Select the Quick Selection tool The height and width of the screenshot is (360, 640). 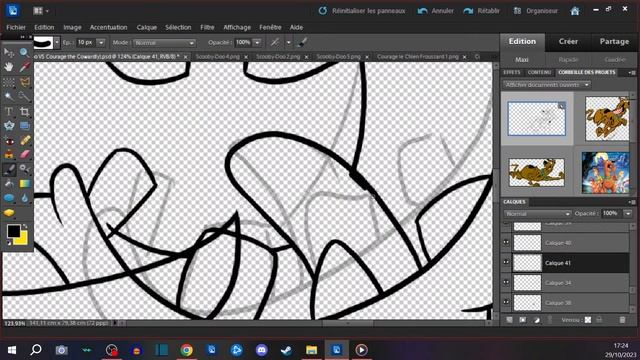click(x=24, y=96)
